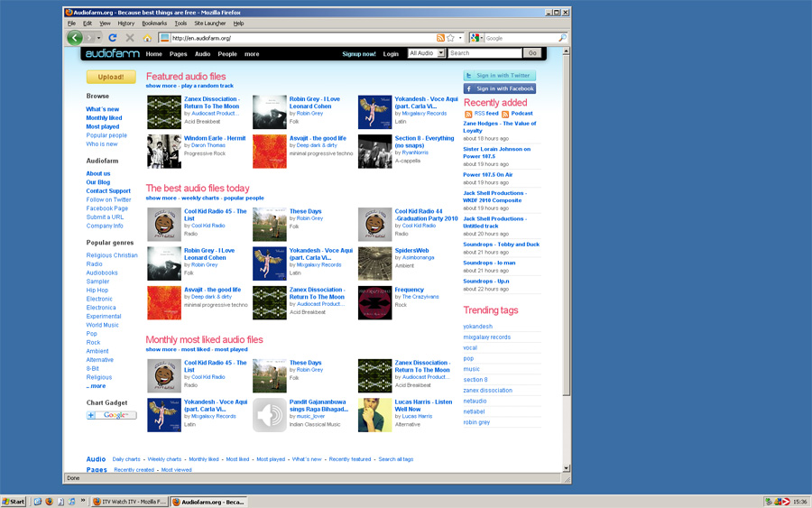The width and height of the screenshot is (812, 508).
Task: Open robin grey trending tag
Action: pyautogui.click(x=476, y=422)
